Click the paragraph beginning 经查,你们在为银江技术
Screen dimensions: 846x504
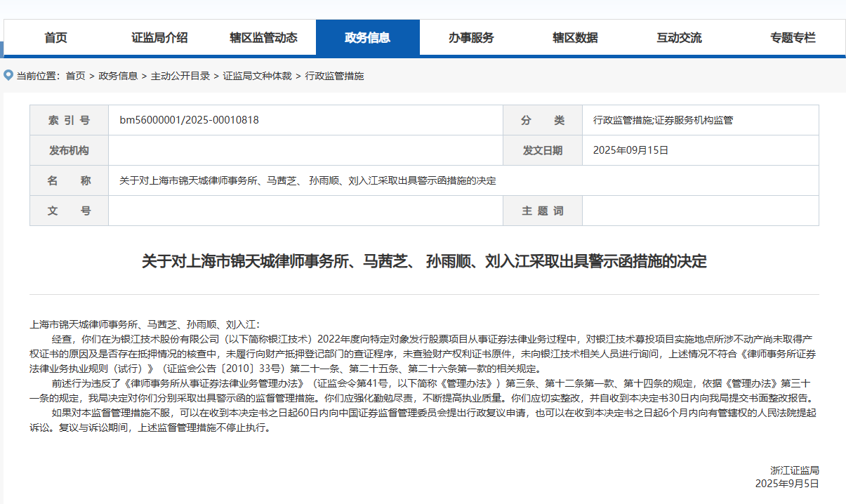click(x=424, y=354)
